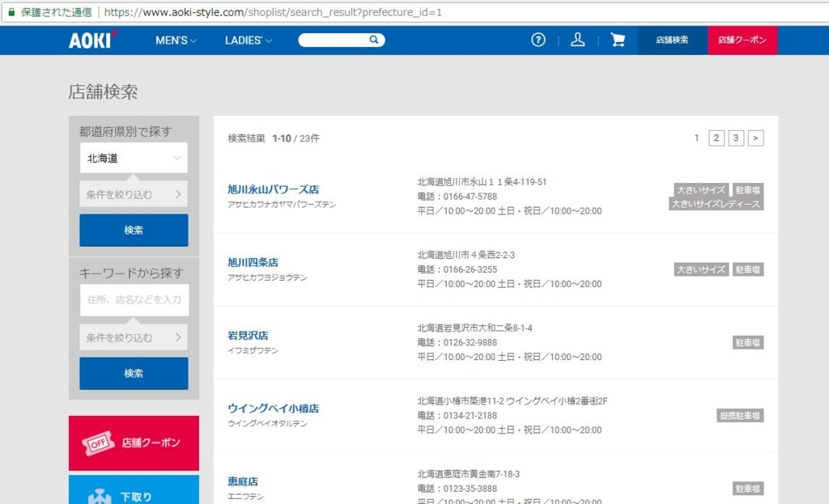Click address 北海道岩見沢市大和二条8-1-4
Image resolution: width=829 pixels, height=504 pixels.
[474, 328]
